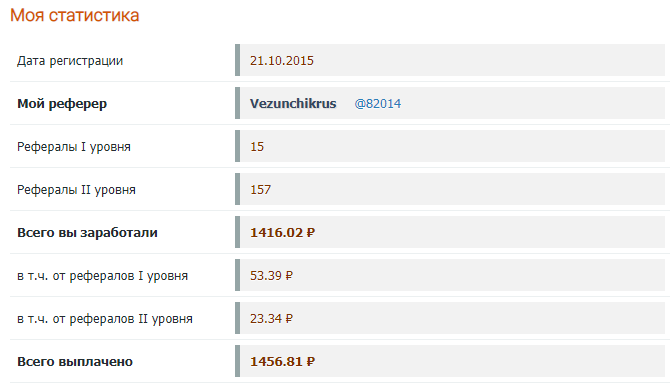
Task: Click the total earned 1416.02 ₽ value
Action: pyautogui.click(x=282, y=233)
